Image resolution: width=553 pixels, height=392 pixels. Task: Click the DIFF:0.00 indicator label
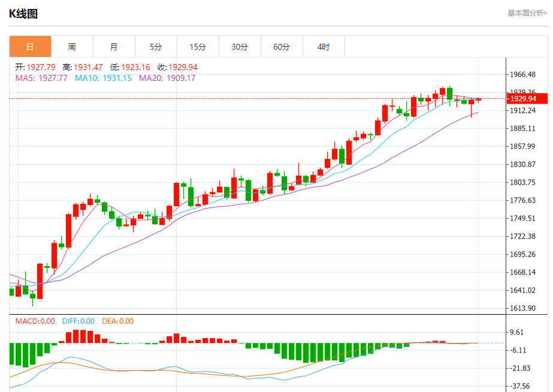point(78,321)
